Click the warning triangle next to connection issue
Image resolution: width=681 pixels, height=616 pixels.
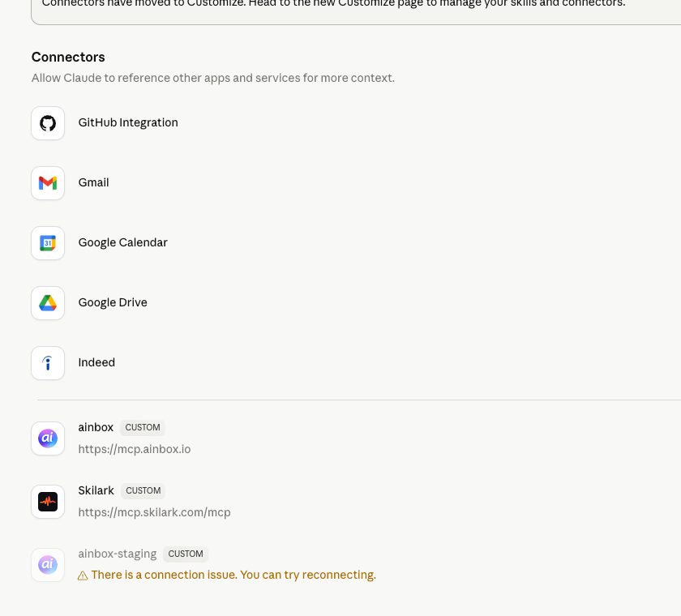83,575
